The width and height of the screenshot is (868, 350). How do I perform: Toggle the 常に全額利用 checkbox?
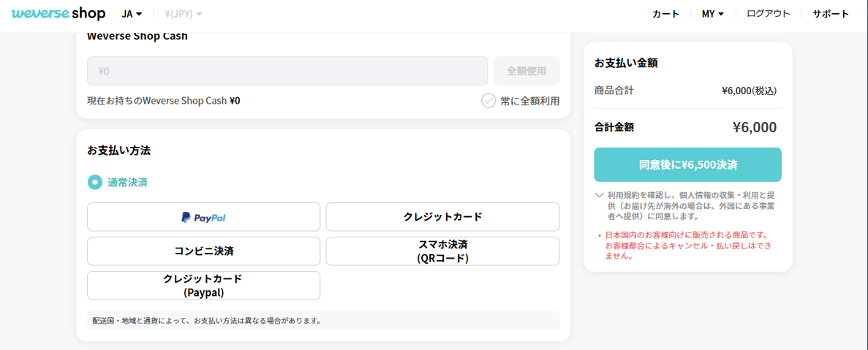click(x=488, y=101)
